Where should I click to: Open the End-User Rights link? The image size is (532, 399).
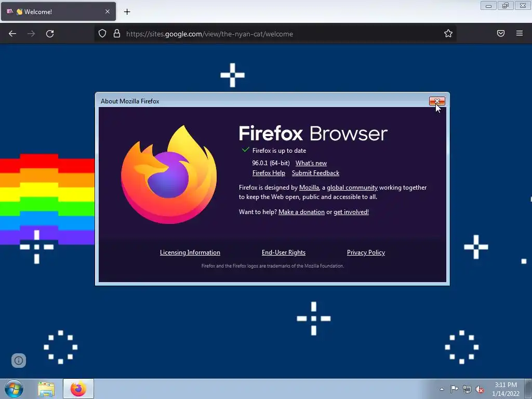pyautogui.click(x=283, y=252)
